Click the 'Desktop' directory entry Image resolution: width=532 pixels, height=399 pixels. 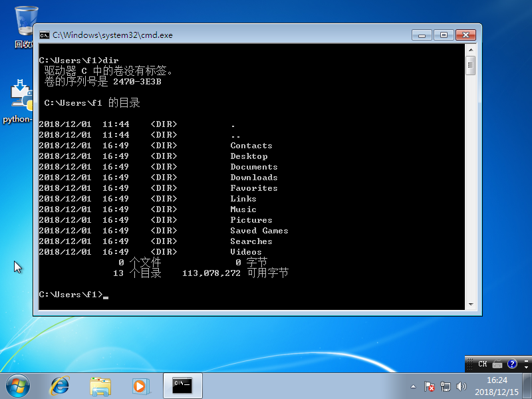coord(249,156)
